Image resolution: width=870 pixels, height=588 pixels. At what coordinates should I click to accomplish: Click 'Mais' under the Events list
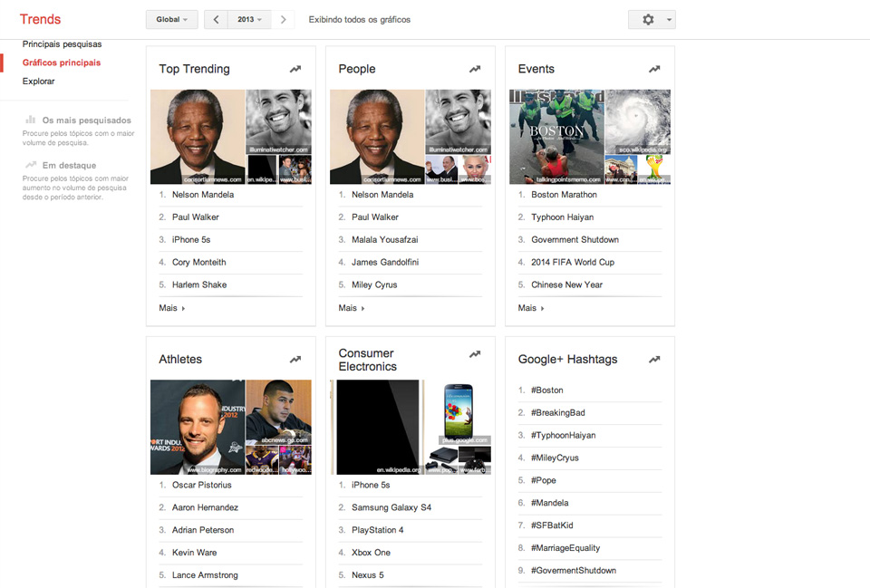pos(528,307)
